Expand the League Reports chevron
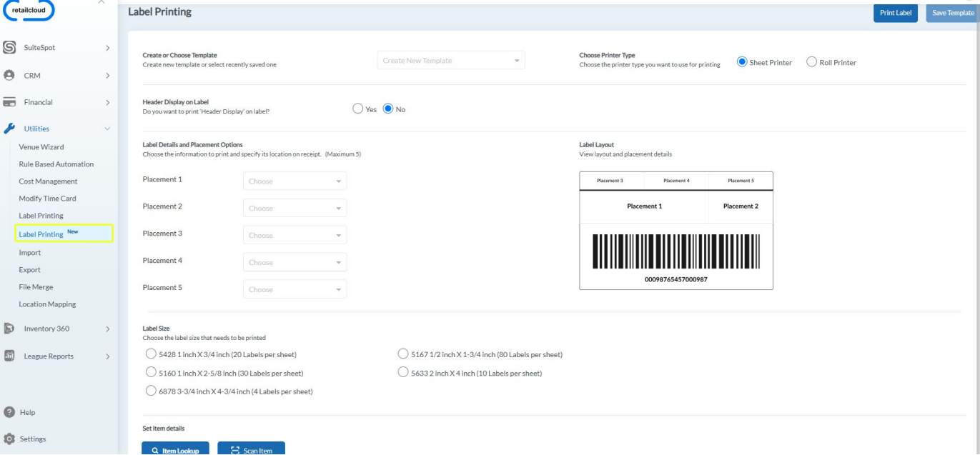The image size is (980, 455). click(x=107, y=356)
